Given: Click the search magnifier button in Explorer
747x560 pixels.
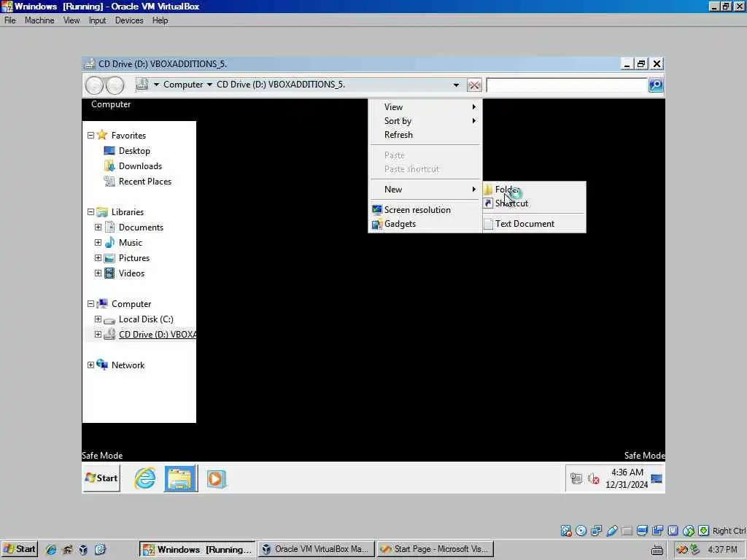Looking at the screenshot, I should (656, 85).
